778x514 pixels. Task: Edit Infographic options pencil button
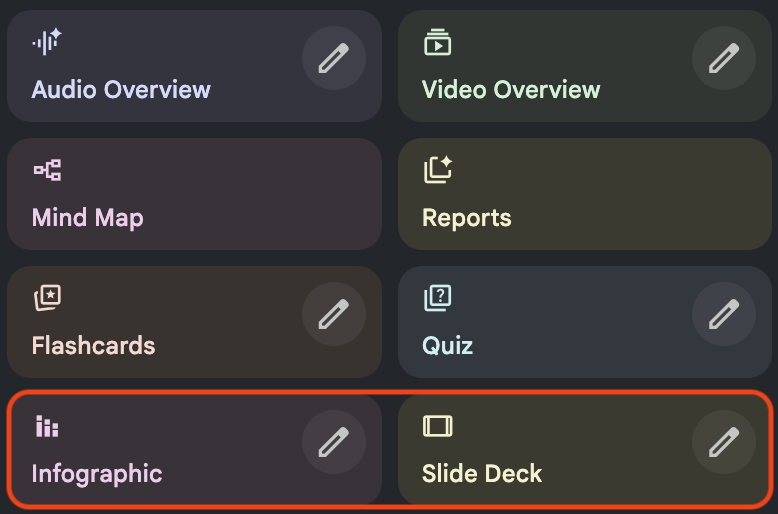point(333,441)
